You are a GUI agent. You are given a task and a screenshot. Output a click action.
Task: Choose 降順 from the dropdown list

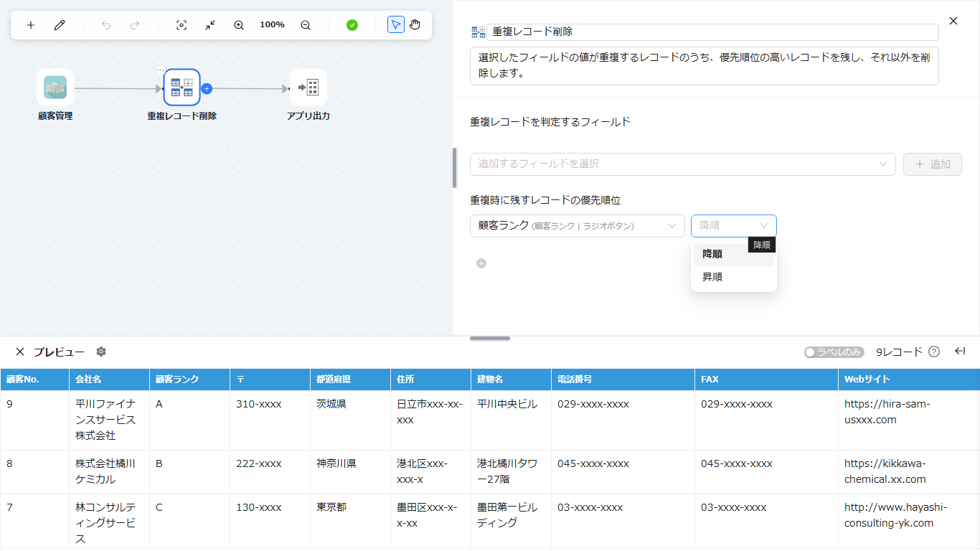click(733, 254)
